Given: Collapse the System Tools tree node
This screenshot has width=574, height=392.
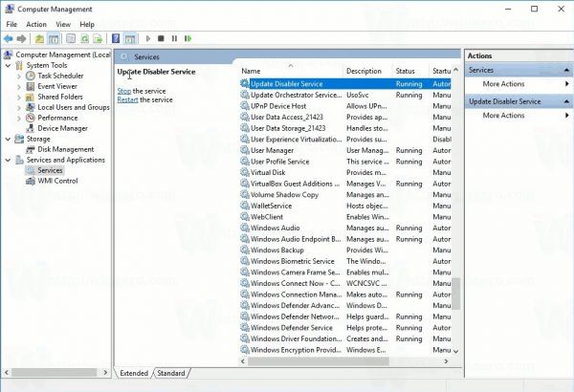Looking at the screenshot, I should [8, 66].
